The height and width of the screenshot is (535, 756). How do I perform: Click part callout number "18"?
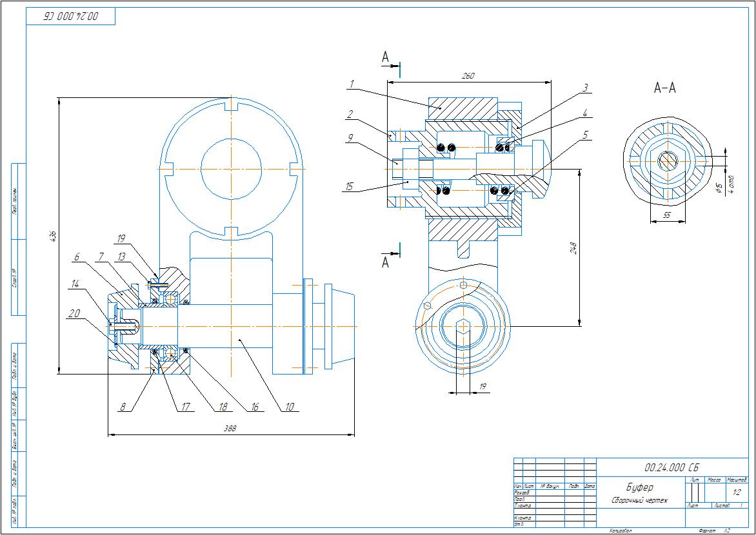click(x=222, y=407)
